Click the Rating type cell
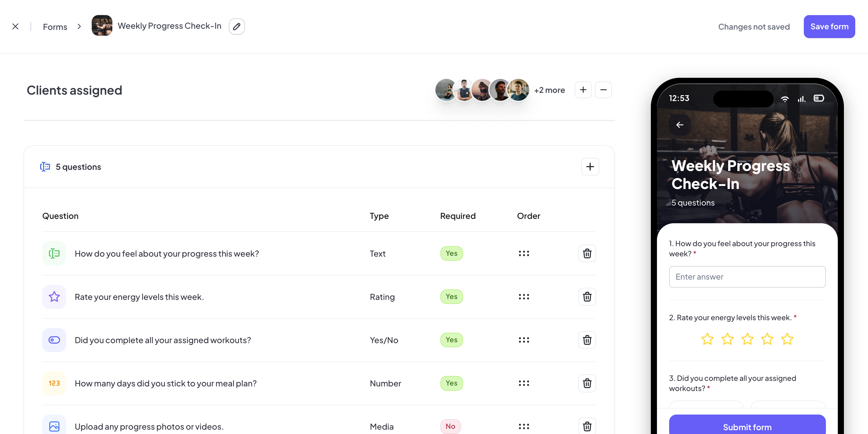This screenshot has width=868, height=434. pyautogui.click(x=382, y=297)
